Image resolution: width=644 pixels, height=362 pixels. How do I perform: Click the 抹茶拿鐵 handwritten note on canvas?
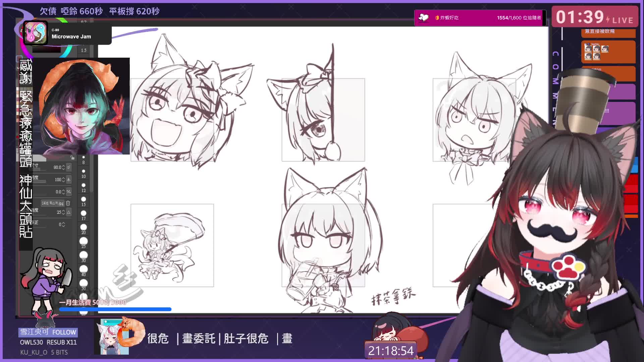393,296
